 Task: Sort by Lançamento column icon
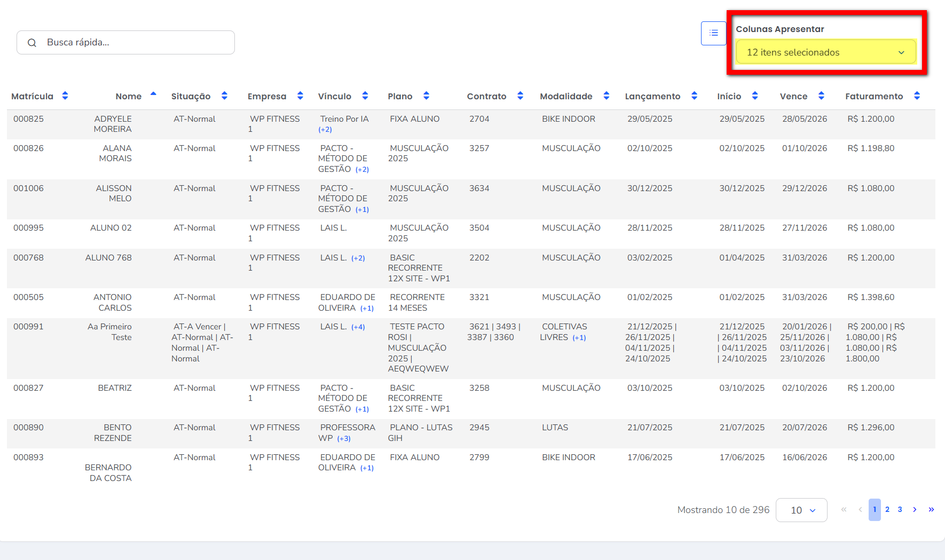pyautogui.click(x=694, y=96)
